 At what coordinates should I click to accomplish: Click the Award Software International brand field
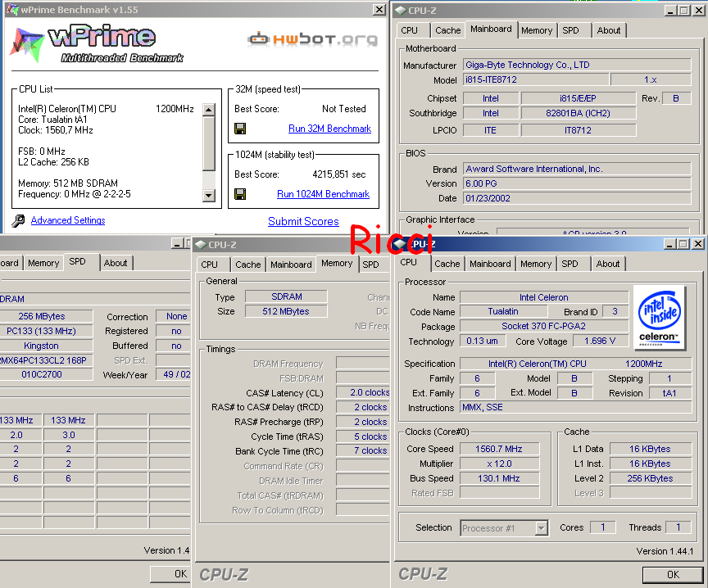click(x=577, y=169)
